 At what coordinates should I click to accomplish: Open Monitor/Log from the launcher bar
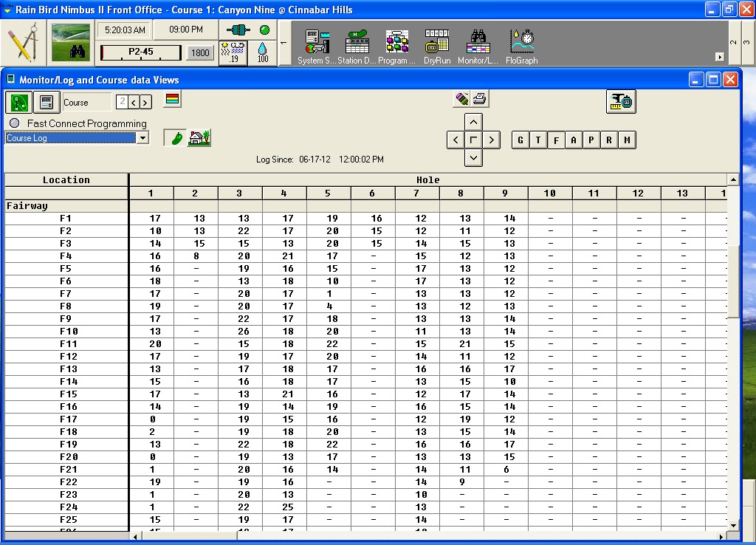click(478, 47)
